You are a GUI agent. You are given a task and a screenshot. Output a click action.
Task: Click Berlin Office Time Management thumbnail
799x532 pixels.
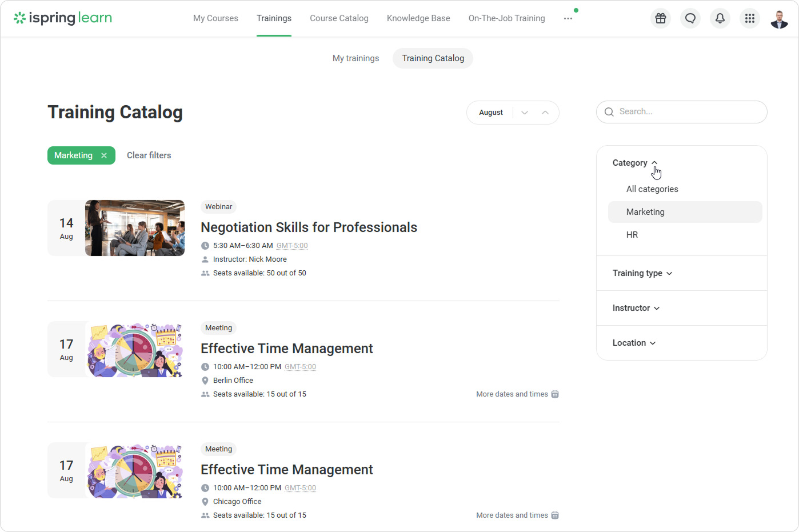click(x=135, y=349)
